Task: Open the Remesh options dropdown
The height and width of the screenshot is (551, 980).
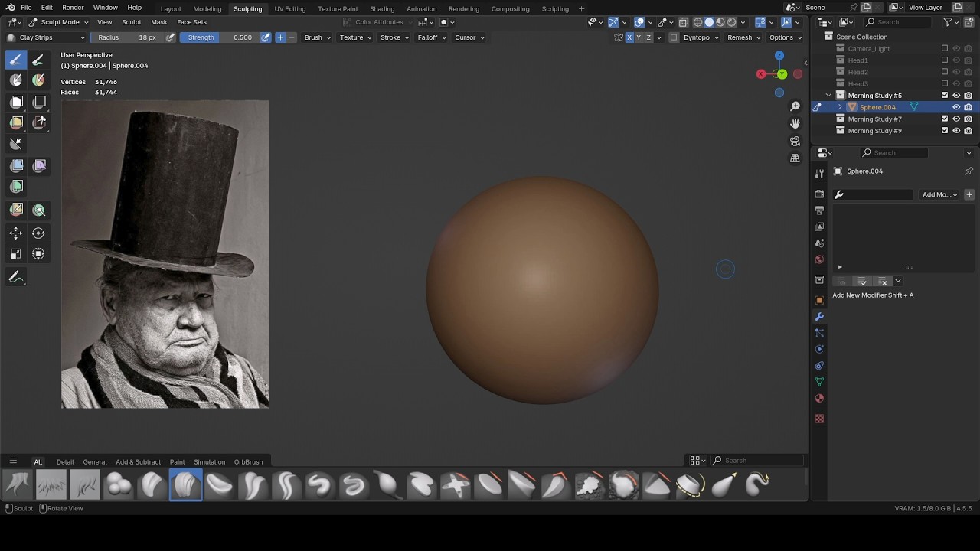Action: 743,37
